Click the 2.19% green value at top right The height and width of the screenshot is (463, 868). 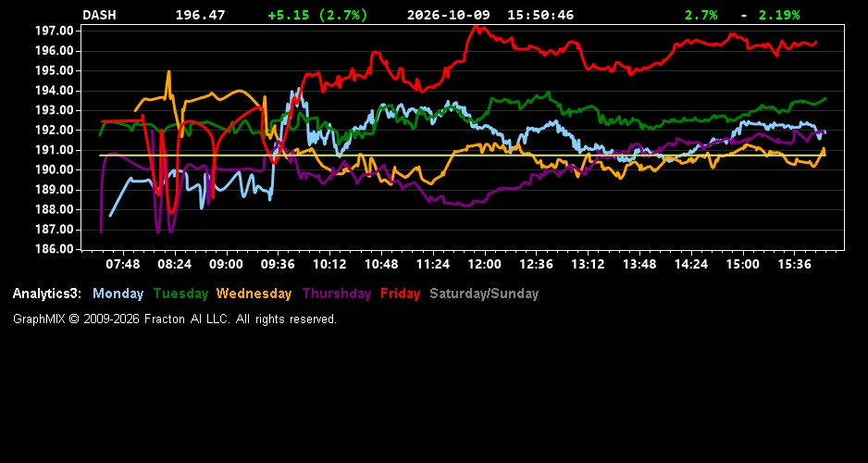click(779, 15)
